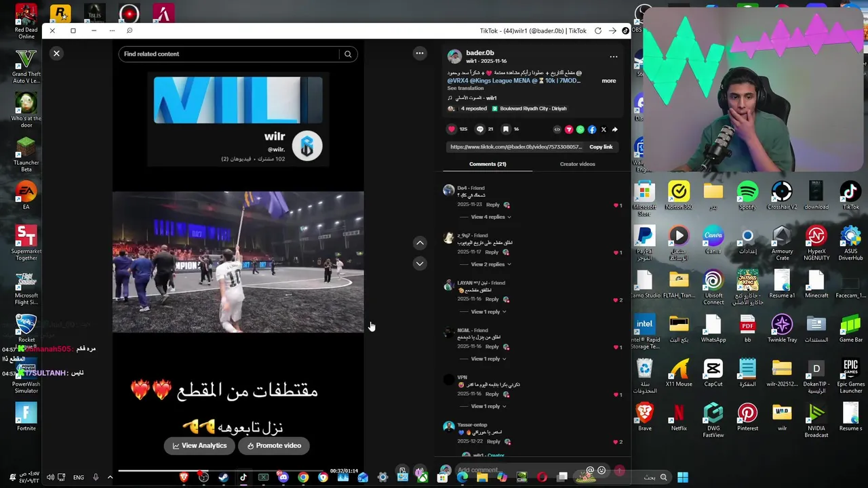Reload the TikTok window
Screen dimensions: 868x488
[x=598, y=30]
